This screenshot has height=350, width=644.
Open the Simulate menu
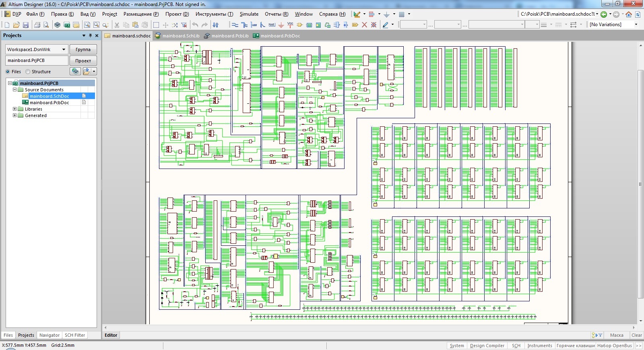(249, 14)
